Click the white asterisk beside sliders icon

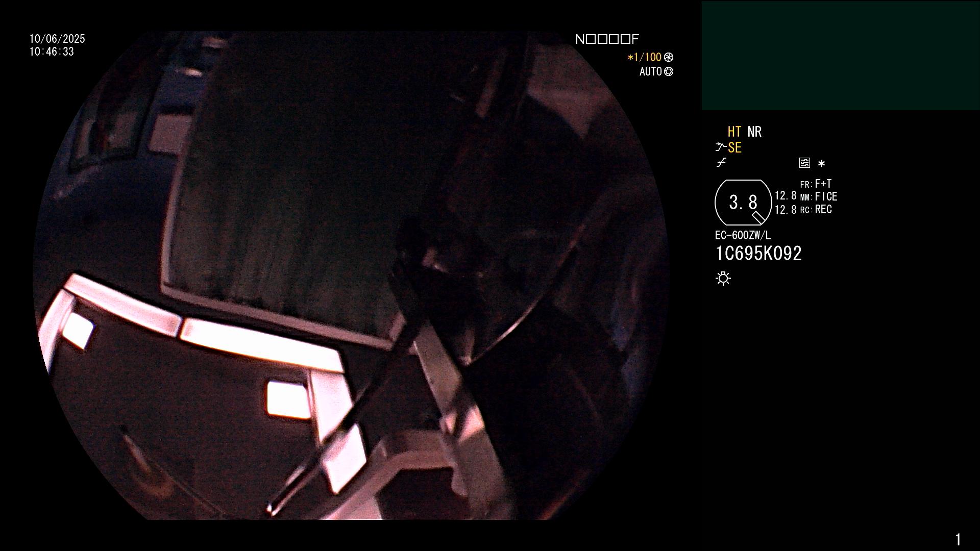[821, 163]
